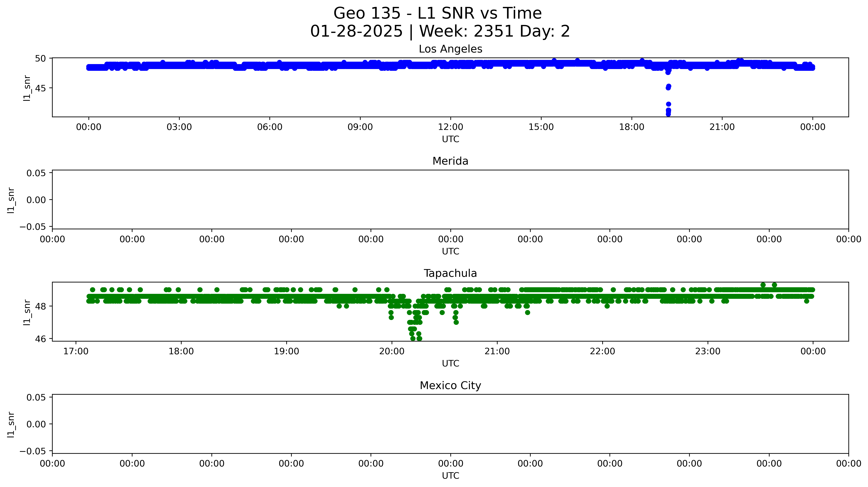This screenshot has height=487, width=868.
Task: Click the 18:00 tick label in Los Angeles plot
Action: (631, 127)
